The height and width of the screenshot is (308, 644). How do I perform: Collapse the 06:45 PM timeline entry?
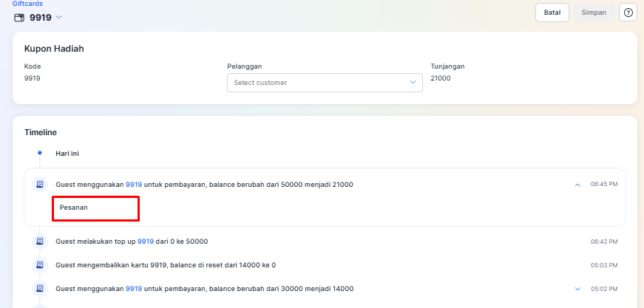tap(577, 185)
